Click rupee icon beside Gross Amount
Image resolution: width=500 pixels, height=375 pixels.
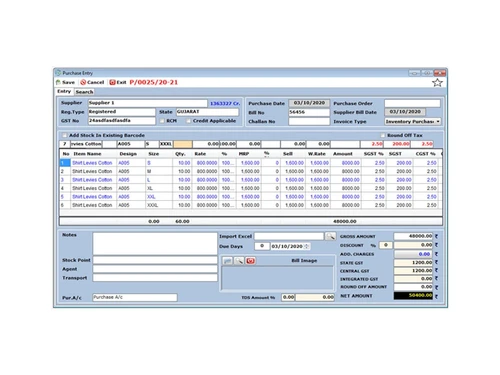click(x=436, y=236)
